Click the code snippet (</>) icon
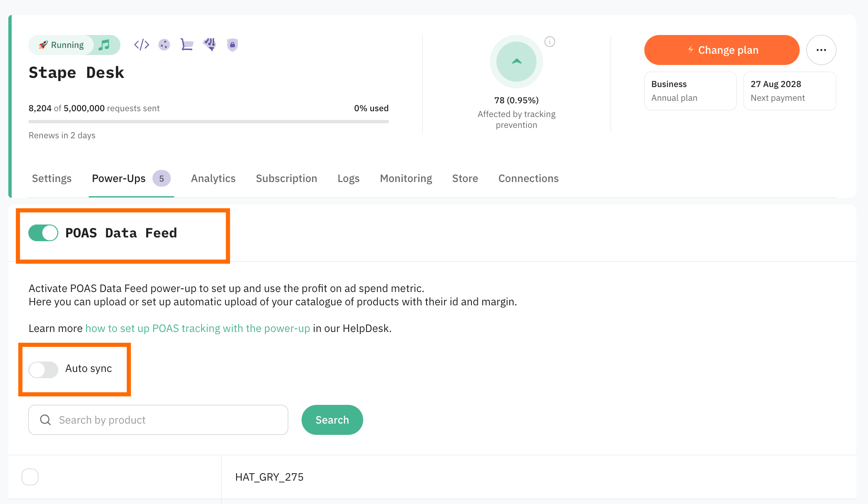Viewport: 868px width, 504px height. (142, 44)
